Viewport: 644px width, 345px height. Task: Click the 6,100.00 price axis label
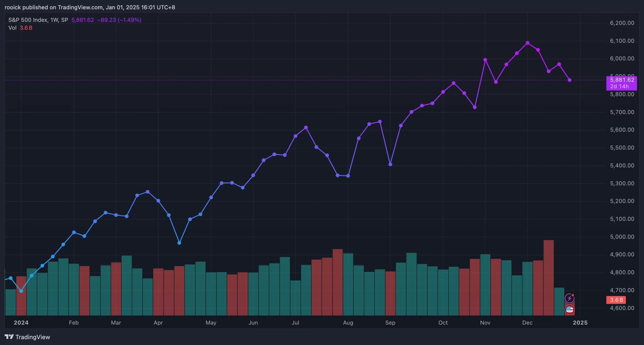tap(622, 41)
